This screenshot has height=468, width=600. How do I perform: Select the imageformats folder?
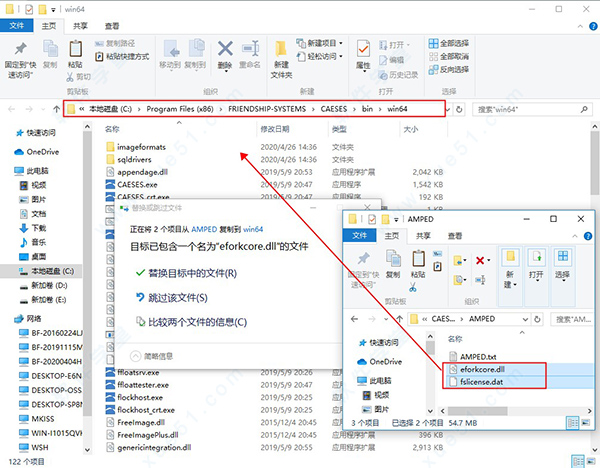[x=136, y=147]
